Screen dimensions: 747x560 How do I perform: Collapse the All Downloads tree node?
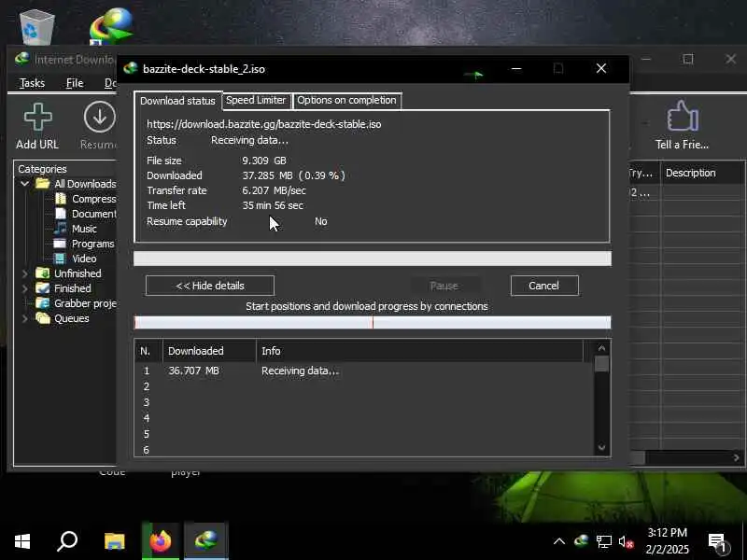[25, 183]
